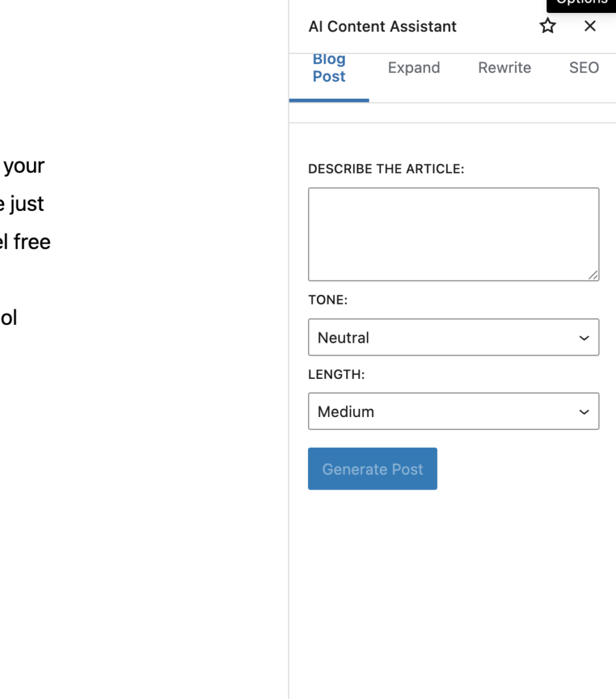Click the "TONE:" field label

(x=328, y=300)
